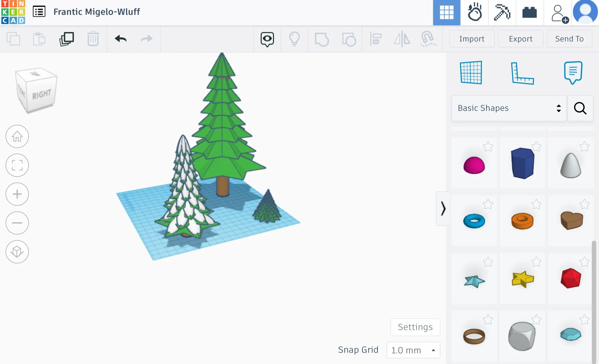
Task: Click the Export button
Action: (521, 39)
